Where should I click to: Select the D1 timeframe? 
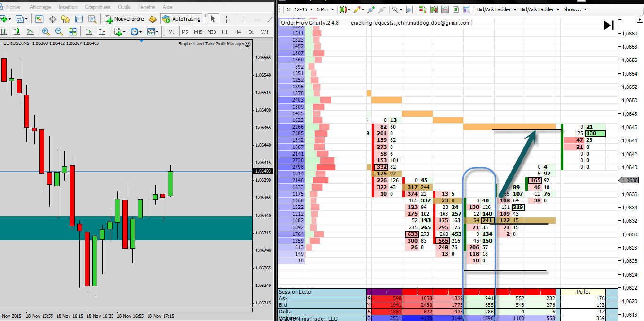251,32
